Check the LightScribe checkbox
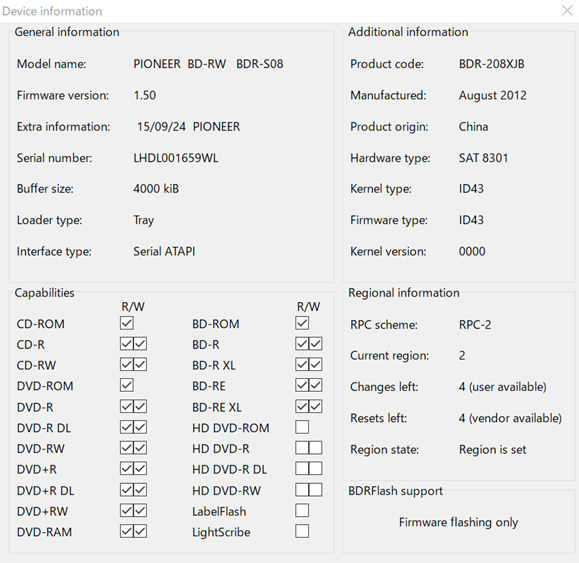Viewport: 579px width, 563px height. [302, 532]
